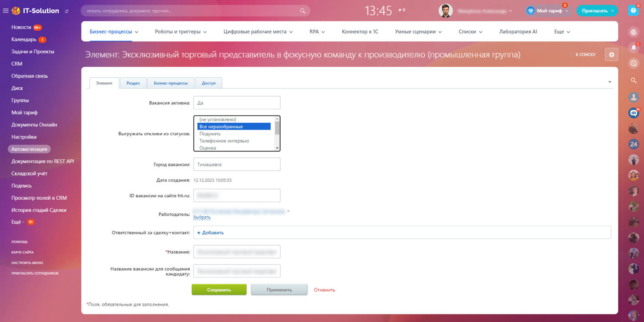The image size is (644, 322).
Task: Click the Применить button
Action: (x=279, y=290)
